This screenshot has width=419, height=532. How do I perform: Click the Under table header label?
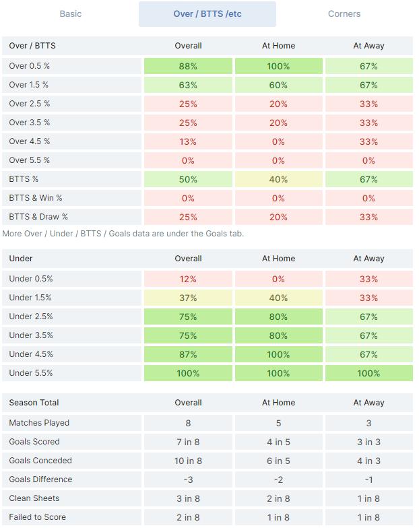point(21,259)
